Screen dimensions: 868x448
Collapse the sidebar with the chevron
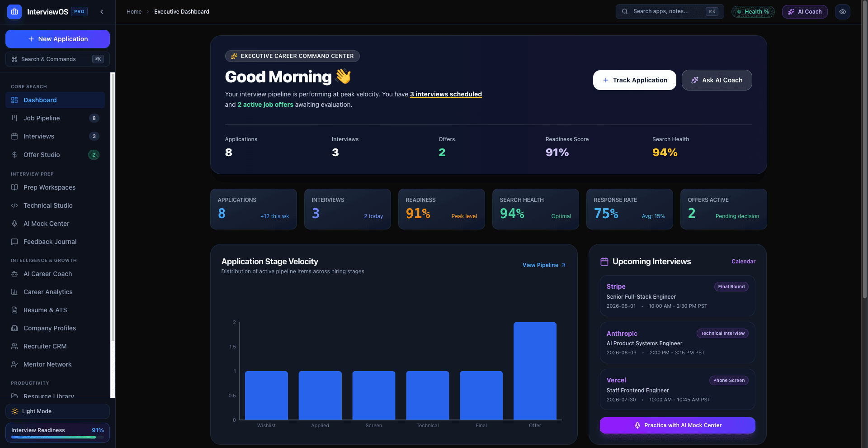102,12
